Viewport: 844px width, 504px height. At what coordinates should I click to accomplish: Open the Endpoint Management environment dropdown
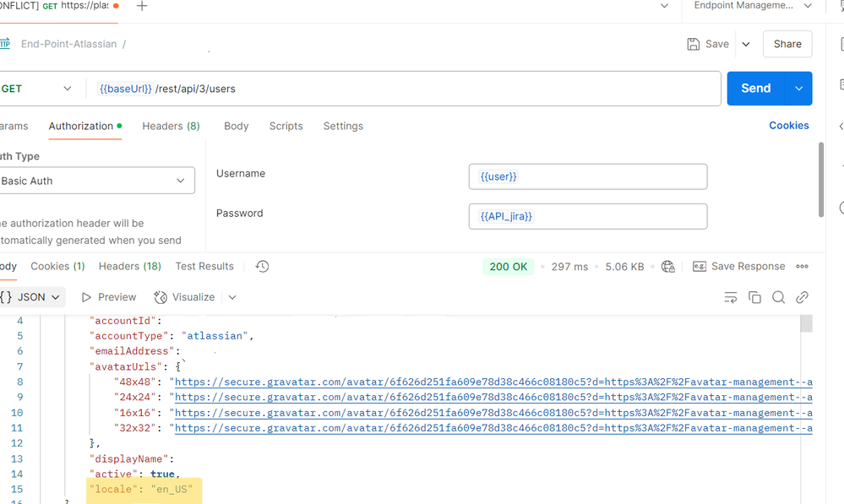(x=753, y=5)
